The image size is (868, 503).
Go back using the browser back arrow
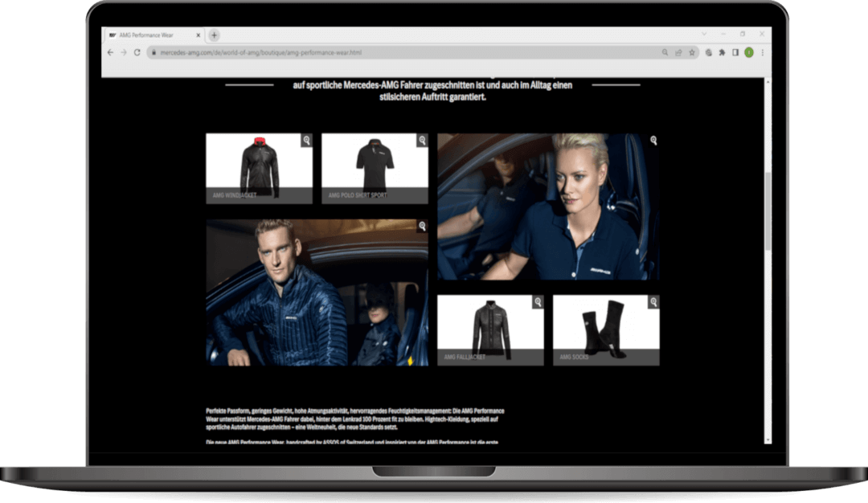tap(110, 52)
